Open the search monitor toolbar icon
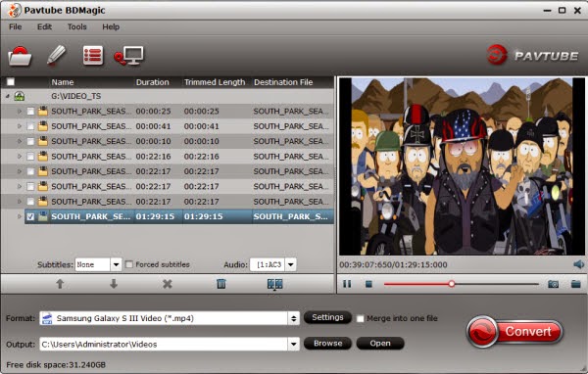This screenshot has height=374, width=588. [128, 56]
